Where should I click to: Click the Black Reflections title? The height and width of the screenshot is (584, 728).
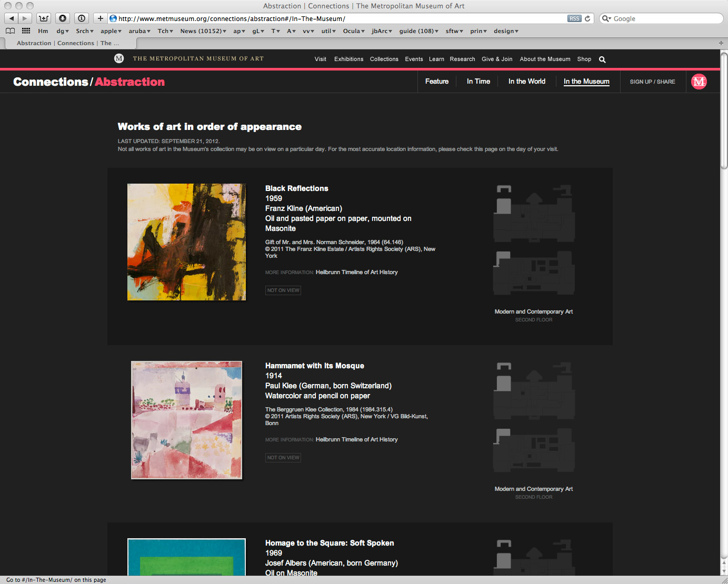pyautogui.click(x=296, y=188)
